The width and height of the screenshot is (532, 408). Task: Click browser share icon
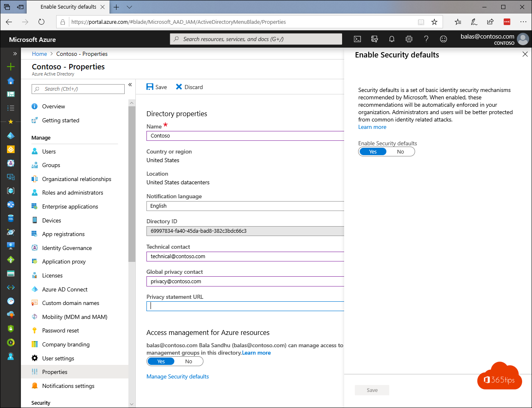pyautogui.click(x=490, y=22)
